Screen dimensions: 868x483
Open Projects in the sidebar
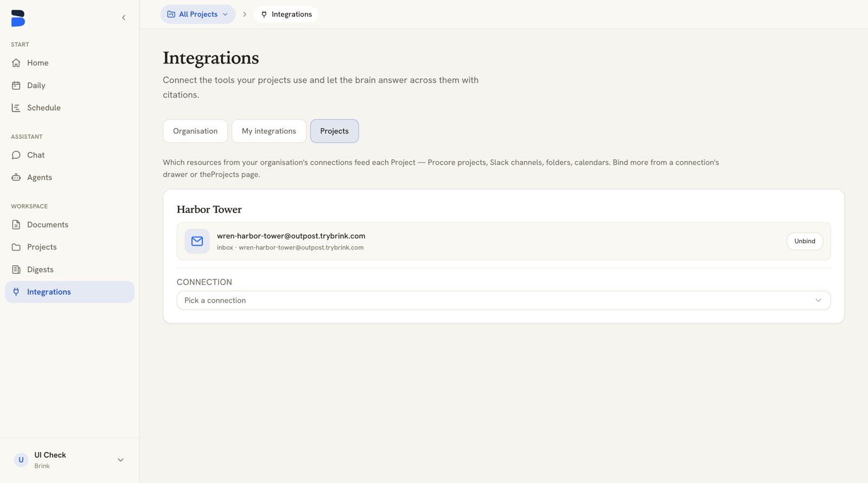(69, 247)
